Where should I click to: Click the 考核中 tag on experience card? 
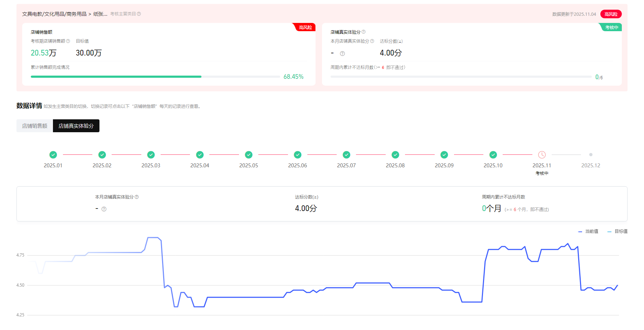point(611,28)
